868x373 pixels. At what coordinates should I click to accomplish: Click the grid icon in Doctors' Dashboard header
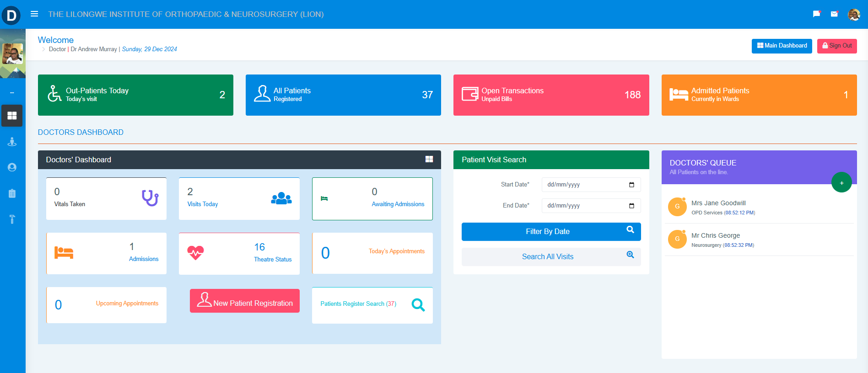[429, 159]
